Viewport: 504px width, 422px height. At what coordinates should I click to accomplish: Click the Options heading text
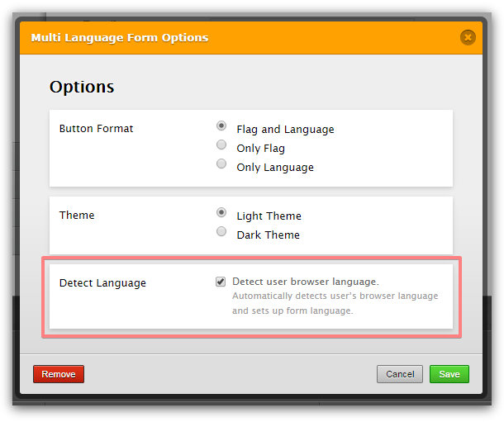[x=82, y=87]
